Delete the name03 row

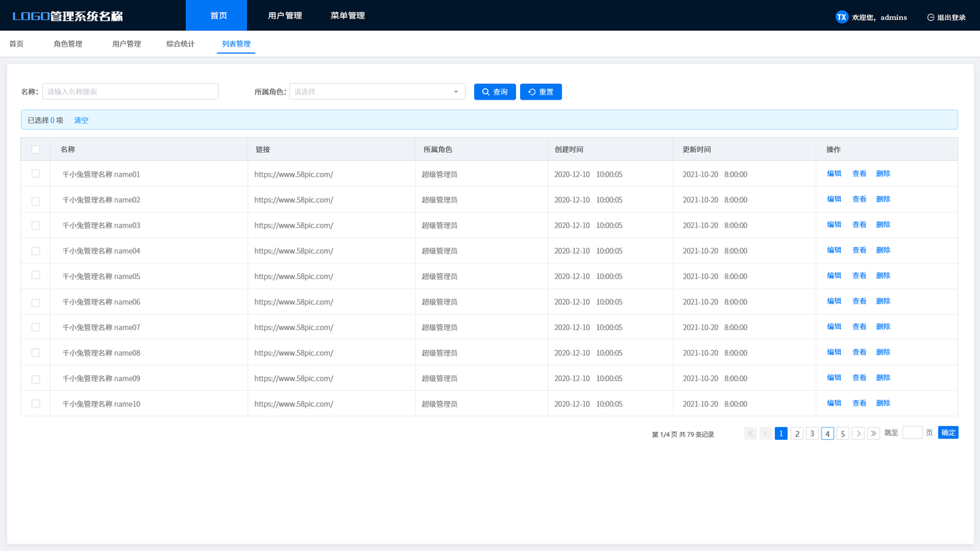pyautogui.click(x=883, y=225)
